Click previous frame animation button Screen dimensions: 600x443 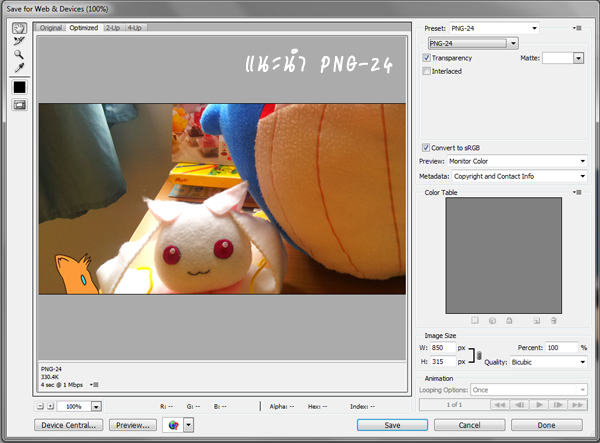point(519,404)
